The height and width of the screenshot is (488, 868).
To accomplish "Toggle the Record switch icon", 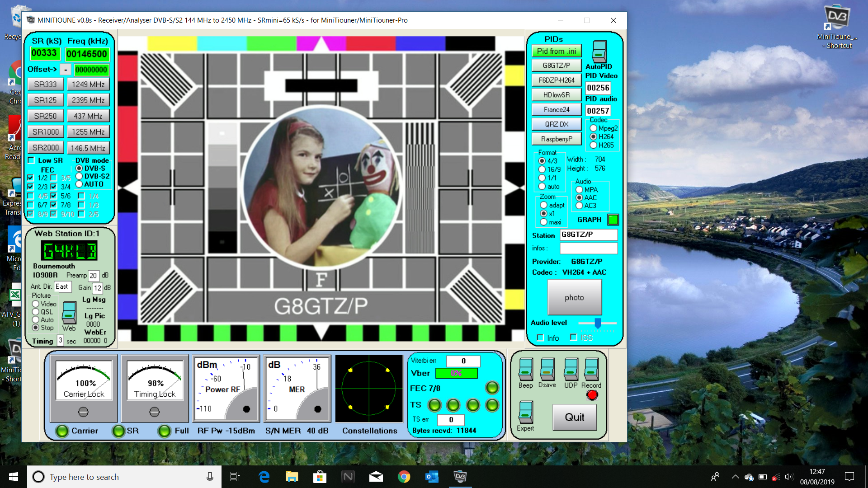I will tap(592, 371).
